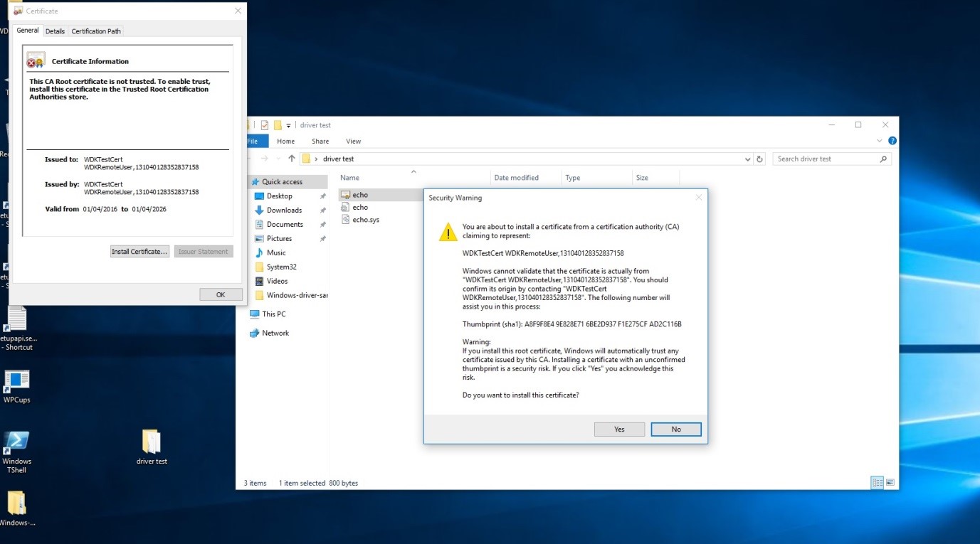Open the Quick Access Toolbar customize dropdown
Viewport: 980px width, 544px height.
coord(289,125)
